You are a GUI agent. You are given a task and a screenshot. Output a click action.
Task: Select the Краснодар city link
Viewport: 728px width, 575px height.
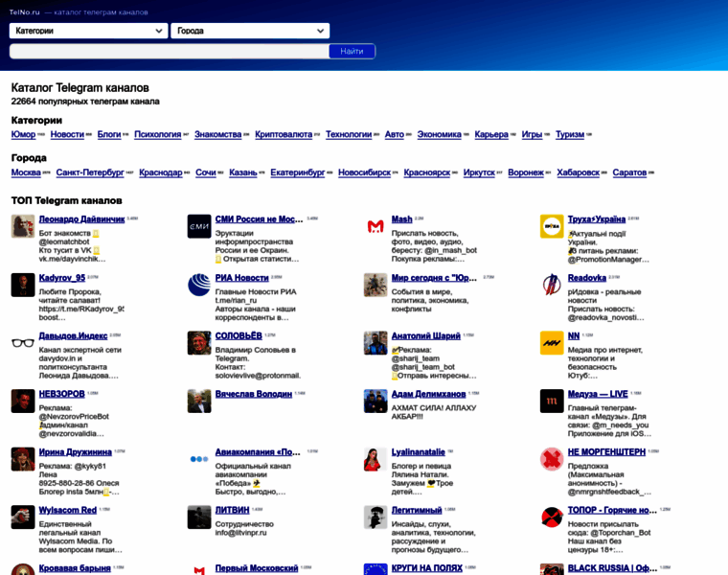click(161, 172)
